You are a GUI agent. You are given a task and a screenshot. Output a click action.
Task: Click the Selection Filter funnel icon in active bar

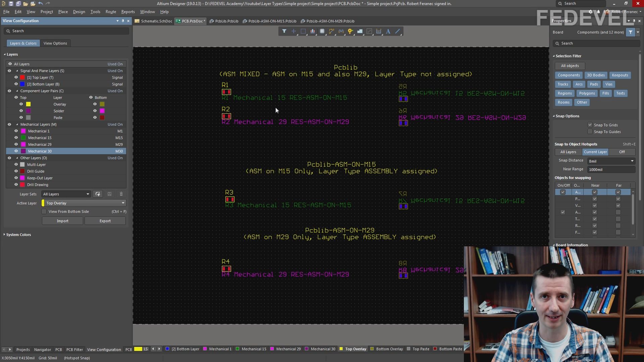coord(284,32)
